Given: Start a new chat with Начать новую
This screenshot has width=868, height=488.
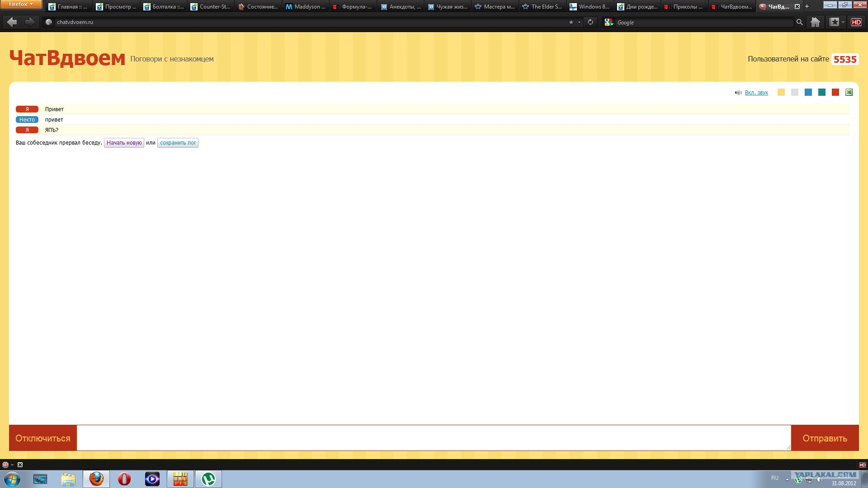Looking at the screenshot, I should click(x=124, y=143).
